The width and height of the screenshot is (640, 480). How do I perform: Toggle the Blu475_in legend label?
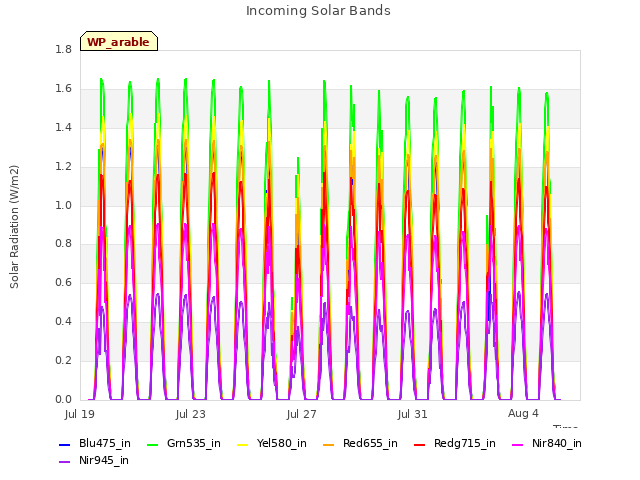point(105,444)
